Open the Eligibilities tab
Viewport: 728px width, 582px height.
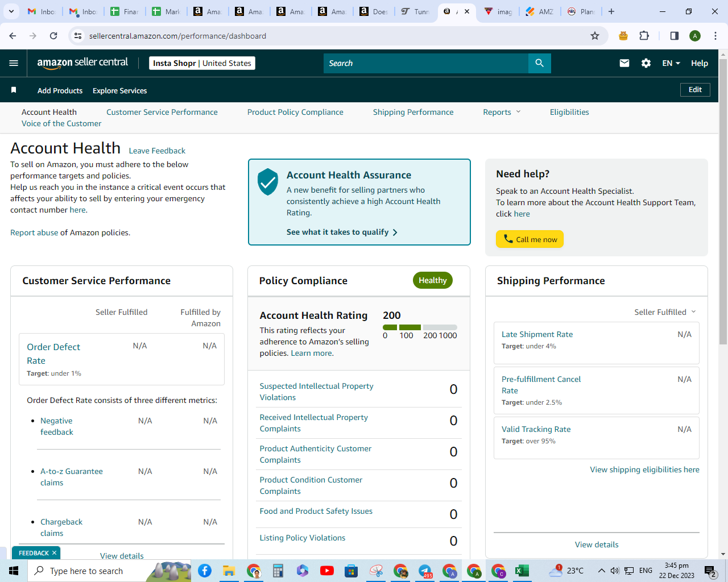[569, 112]
